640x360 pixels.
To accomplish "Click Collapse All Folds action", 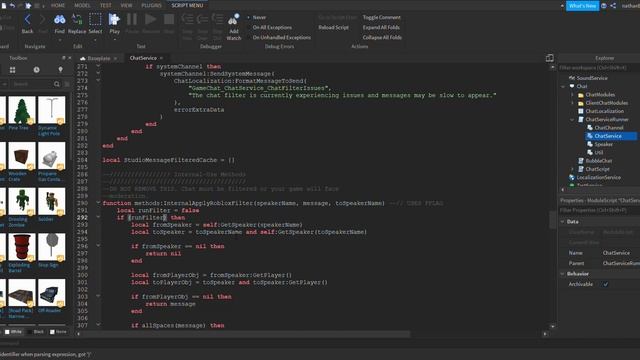I will pos(382,37).
